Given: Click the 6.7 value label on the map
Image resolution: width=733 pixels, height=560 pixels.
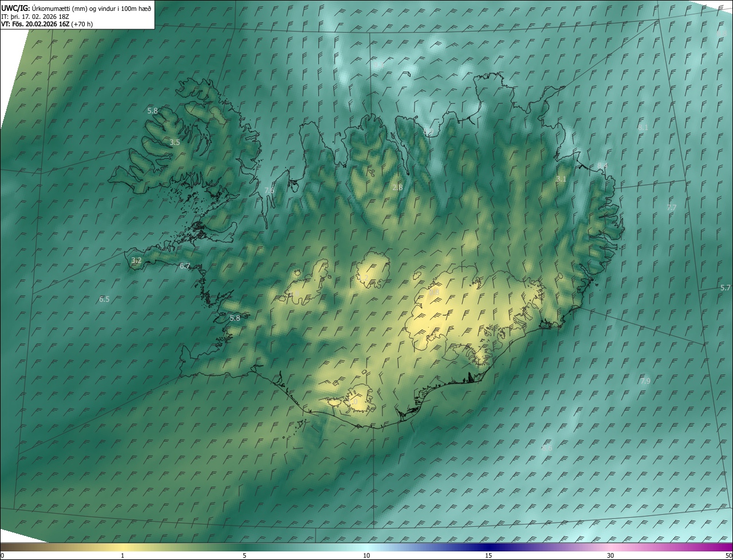Looking at the screenshot, I should click(184, 266).
